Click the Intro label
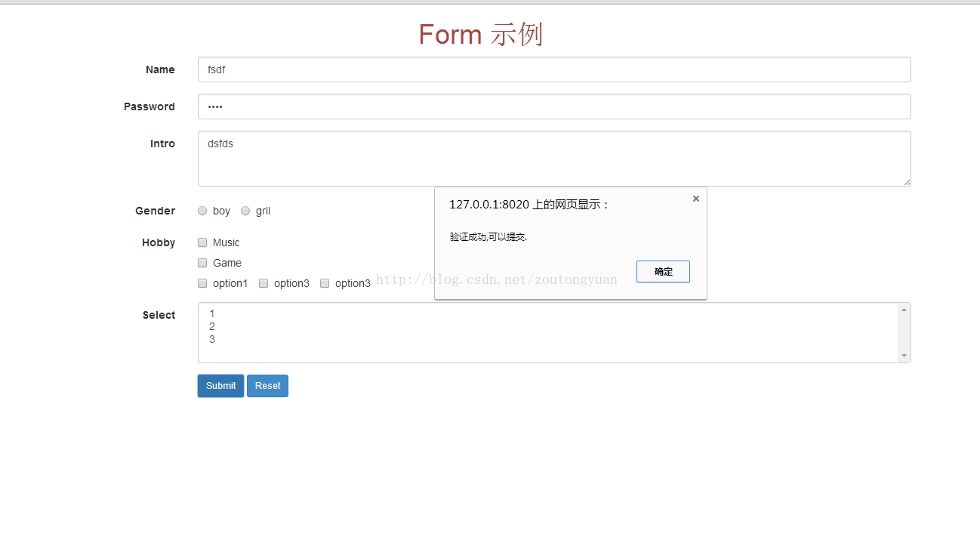Screen dimensions: 980x543 pos(162,143)
